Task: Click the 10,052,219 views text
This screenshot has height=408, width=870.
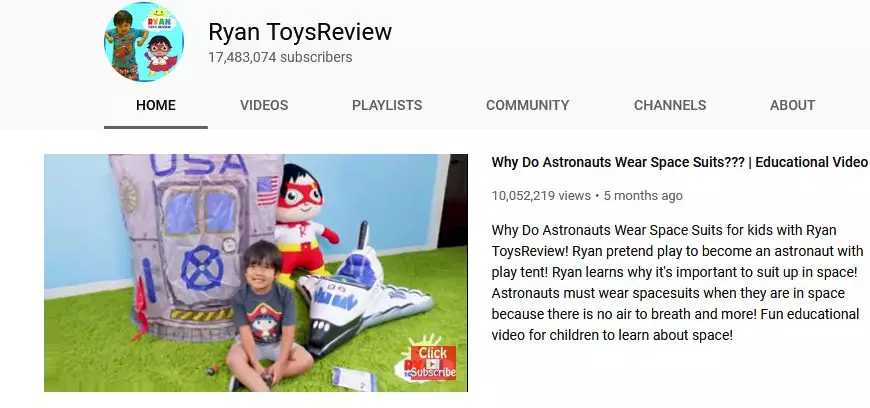Action: point(541,195)
